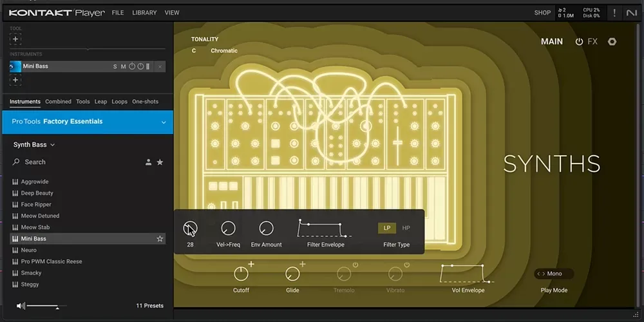Enable Tremolo with its power icon

[355, 265]
